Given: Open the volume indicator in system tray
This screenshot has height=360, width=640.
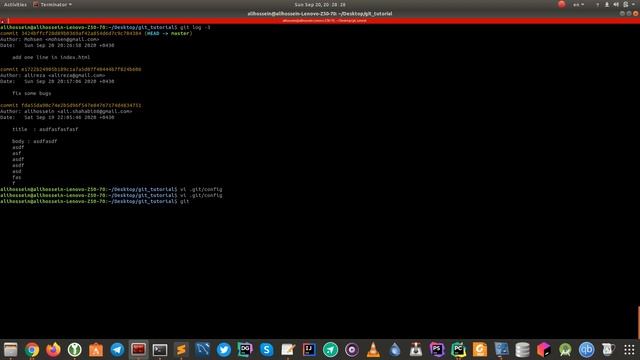Looking at the screenshot, I should click(x=616, y=4).
